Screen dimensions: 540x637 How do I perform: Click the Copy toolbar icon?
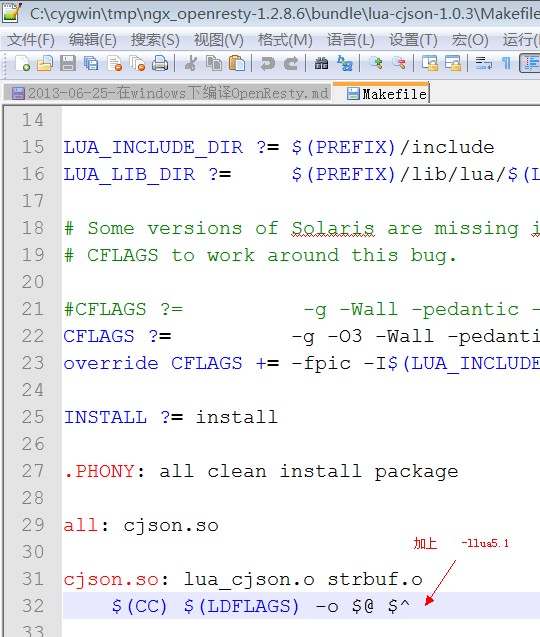(213, 64)
